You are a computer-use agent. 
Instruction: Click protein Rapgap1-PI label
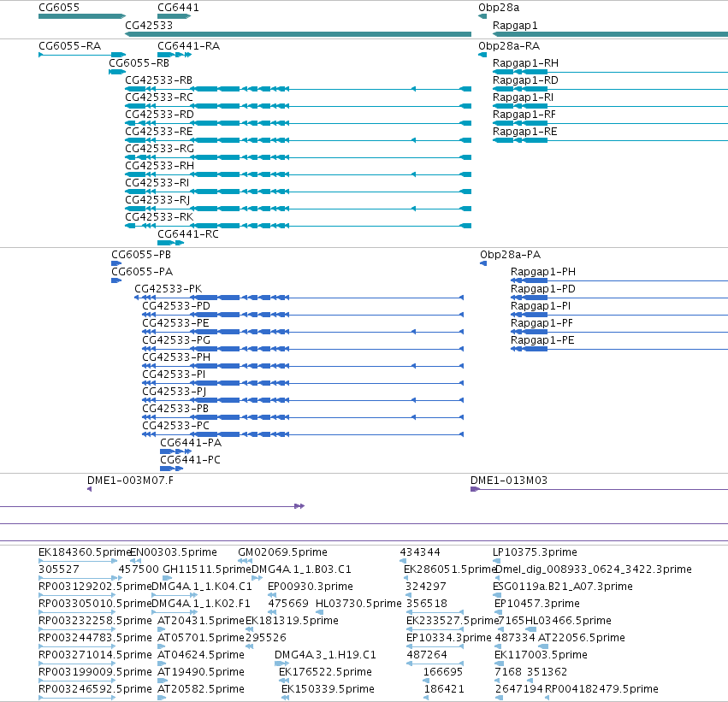(541, 306)
